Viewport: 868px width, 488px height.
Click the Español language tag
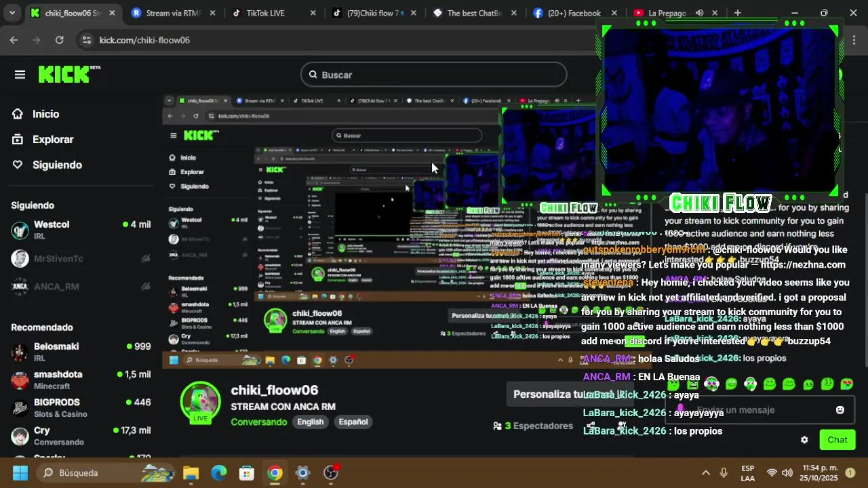click(x=353, y=422)
